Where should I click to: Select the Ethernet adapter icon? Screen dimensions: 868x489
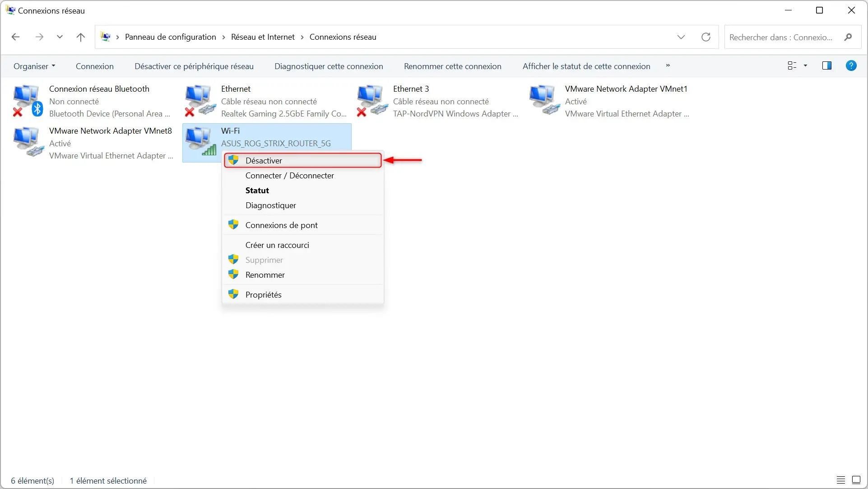tap(200, 101)
